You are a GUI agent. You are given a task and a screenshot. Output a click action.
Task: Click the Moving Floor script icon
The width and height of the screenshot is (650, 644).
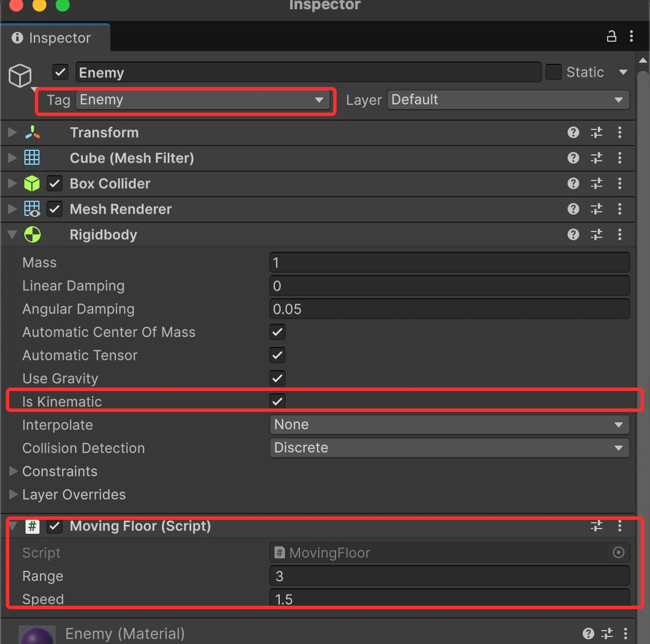[32, 526]
